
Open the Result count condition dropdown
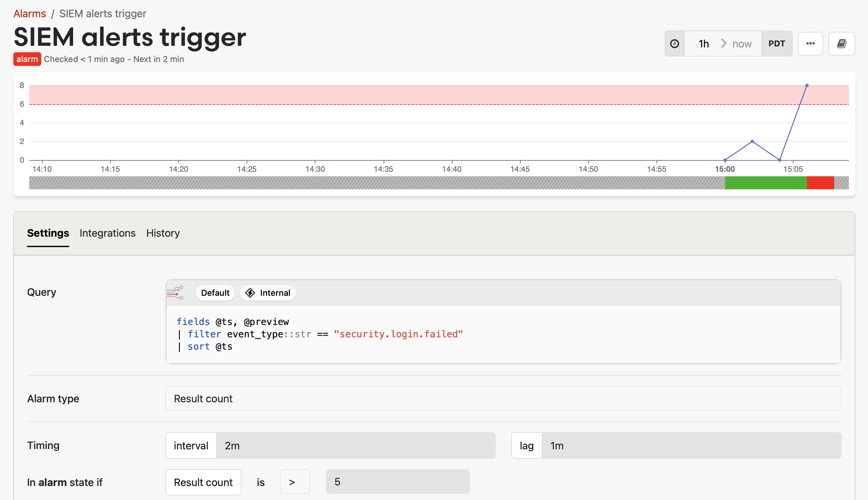click(x=203, y=482)
